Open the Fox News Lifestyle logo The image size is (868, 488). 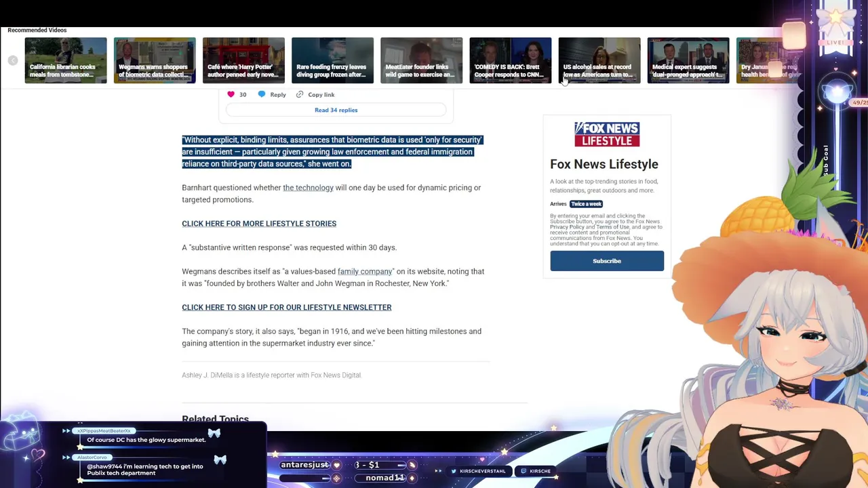coord(607,134)
